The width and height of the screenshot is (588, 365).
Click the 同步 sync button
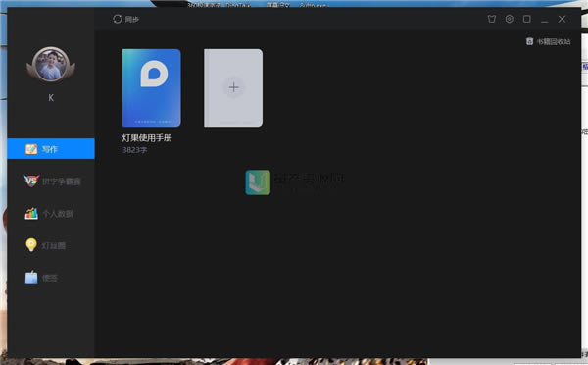[125, 19]
